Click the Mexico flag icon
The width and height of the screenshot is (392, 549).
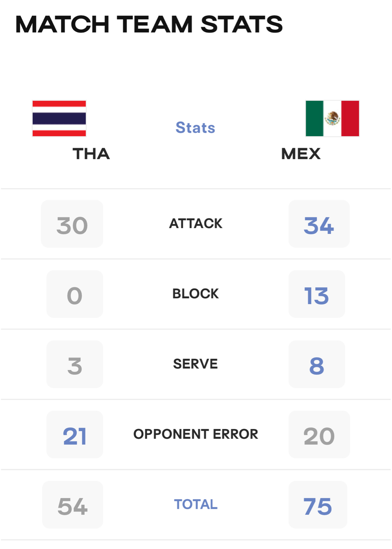332,118
